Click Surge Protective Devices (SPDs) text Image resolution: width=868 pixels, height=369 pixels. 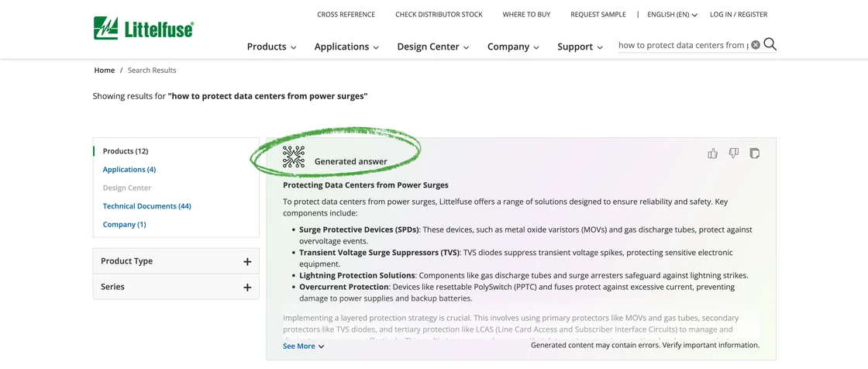[x=360, y=229]
